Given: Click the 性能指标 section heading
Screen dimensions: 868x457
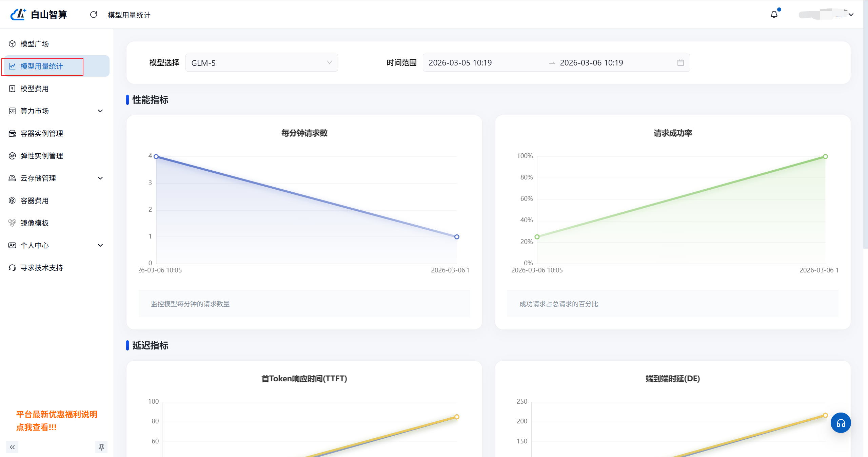Looking at the screenshot, I should point(150,100).
